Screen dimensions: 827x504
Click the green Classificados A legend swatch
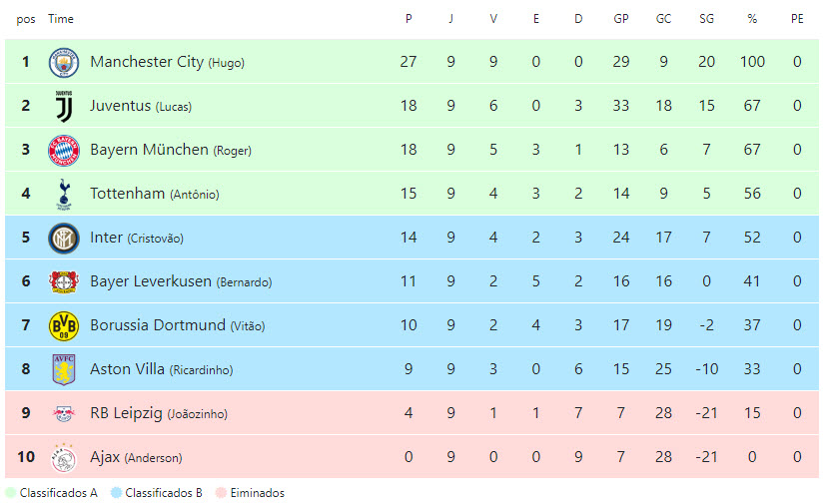(11, 493)
